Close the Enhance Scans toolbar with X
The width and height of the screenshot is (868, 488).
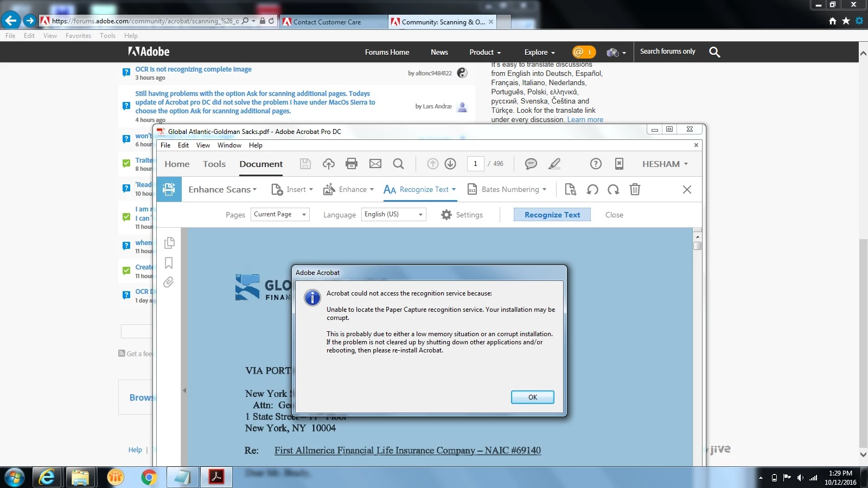[x=687, y=189]
